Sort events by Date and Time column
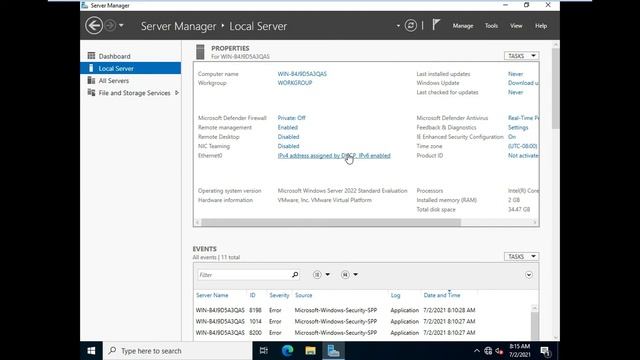 point(442,295)
